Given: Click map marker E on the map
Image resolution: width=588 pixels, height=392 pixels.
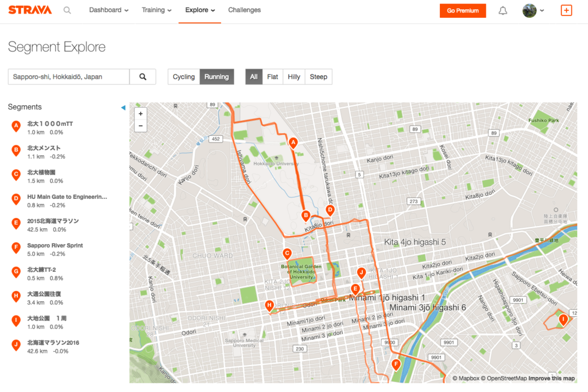Looking at the screenshot, I should coord(355,289).
